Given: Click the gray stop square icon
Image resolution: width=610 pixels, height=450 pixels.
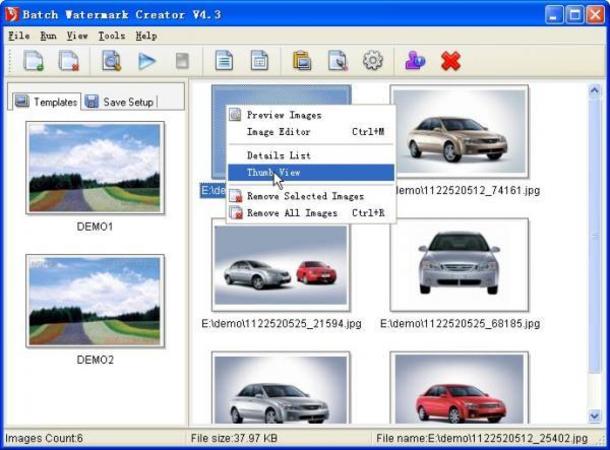Looking at the screenshot, I should pyautogui.click(x=182, y=61).
